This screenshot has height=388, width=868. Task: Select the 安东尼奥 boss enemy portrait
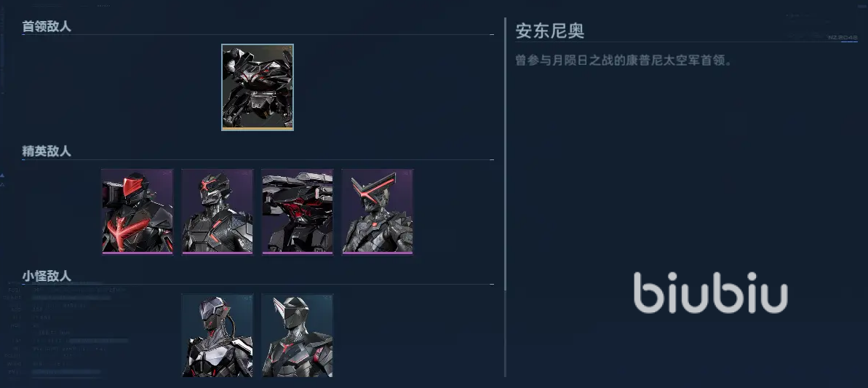click(258, 87)
